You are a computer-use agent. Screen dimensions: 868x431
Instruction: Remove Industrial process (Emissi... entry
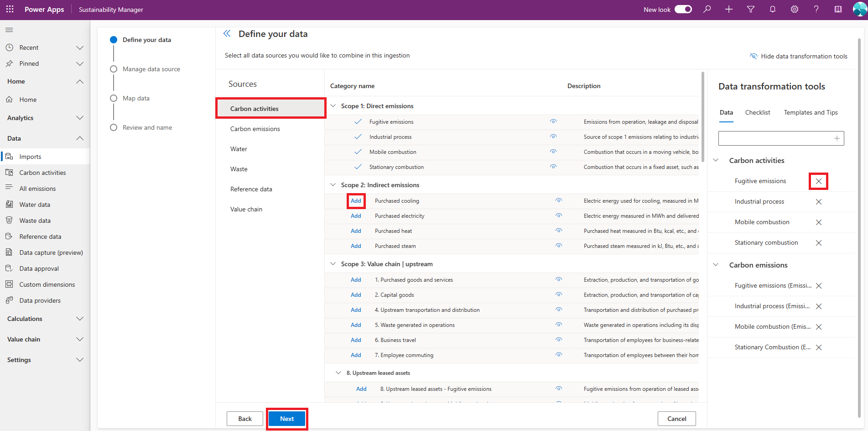click(819, 306)
